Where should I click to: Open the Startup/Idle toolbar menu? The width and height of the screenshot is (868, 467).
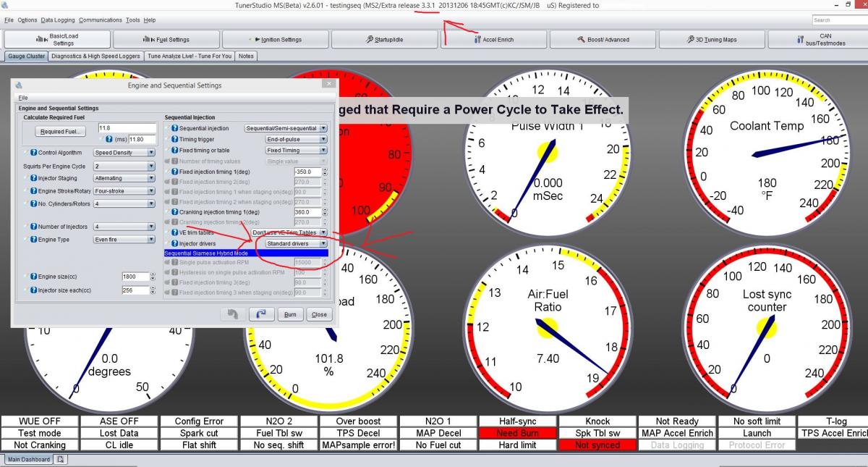tap(384, 39)
